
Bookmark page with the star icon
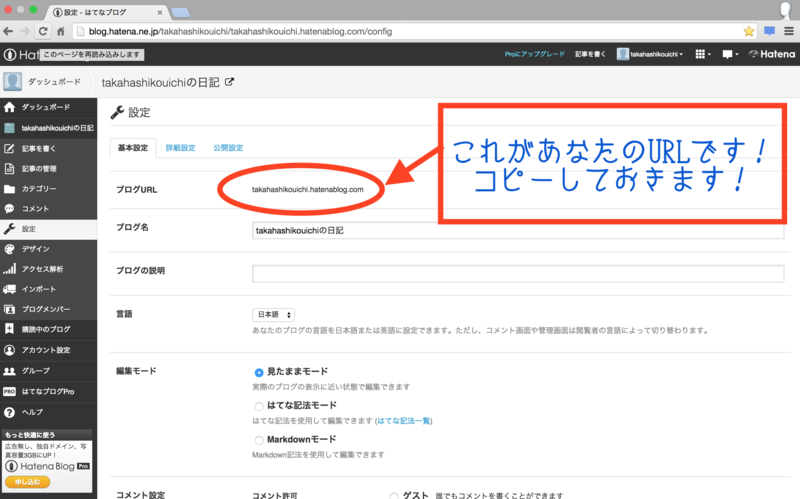748,31
